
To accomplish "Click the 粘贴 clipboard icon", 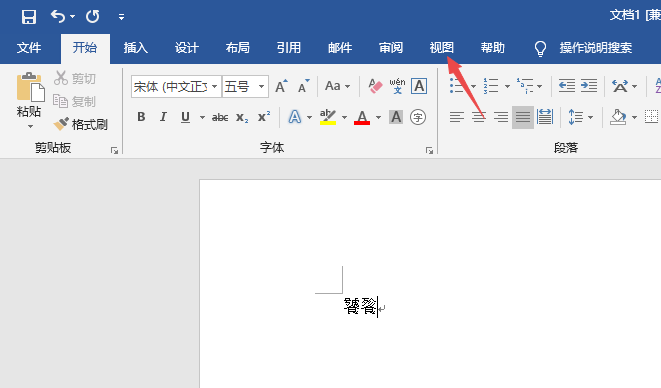I will pos(30,87).
